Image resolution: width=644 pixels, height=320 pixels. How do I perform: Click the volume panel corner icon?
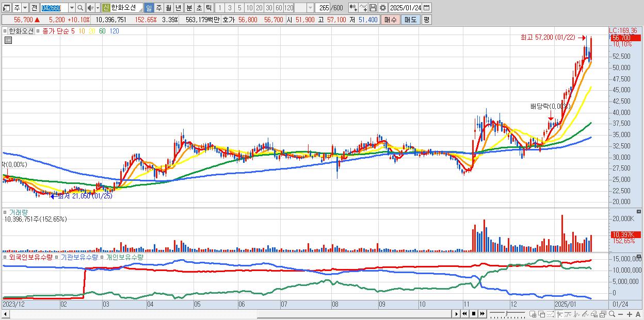pyautogui.click(x=640, y=211)
